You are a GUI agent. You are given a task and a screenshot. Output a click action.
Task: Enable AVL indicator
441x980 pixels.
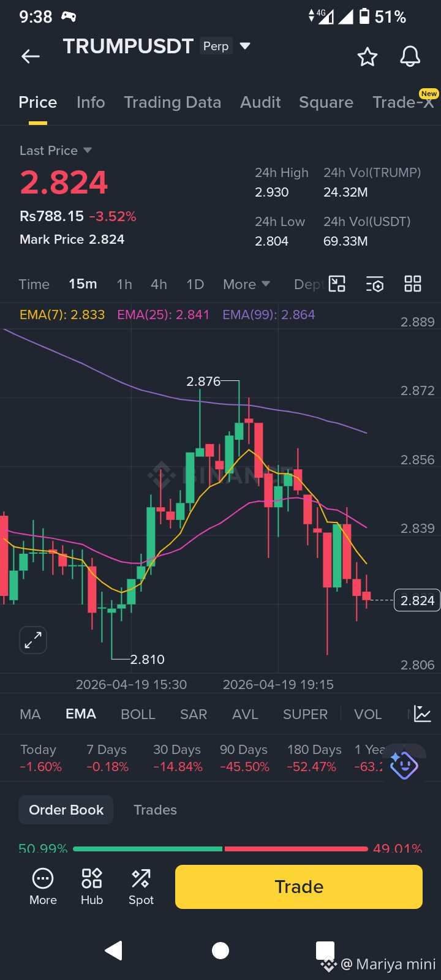[x=245, y=714]
